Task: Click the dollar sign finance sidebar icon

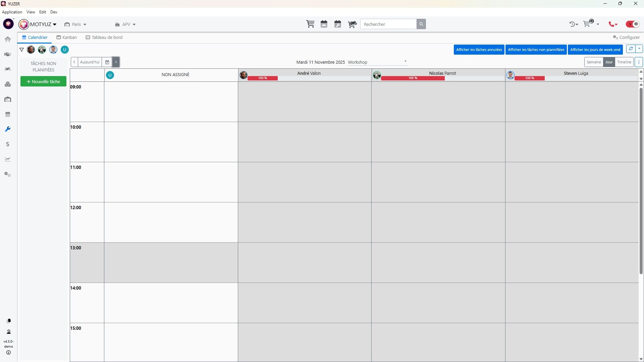Action: click(x=8, y=144)
